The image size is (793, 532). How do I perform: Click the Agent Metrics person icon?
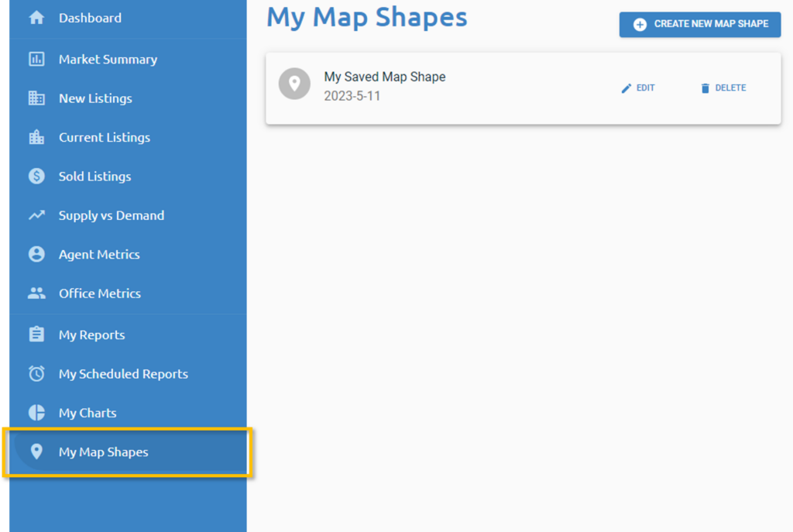click(x=36, y=254)
